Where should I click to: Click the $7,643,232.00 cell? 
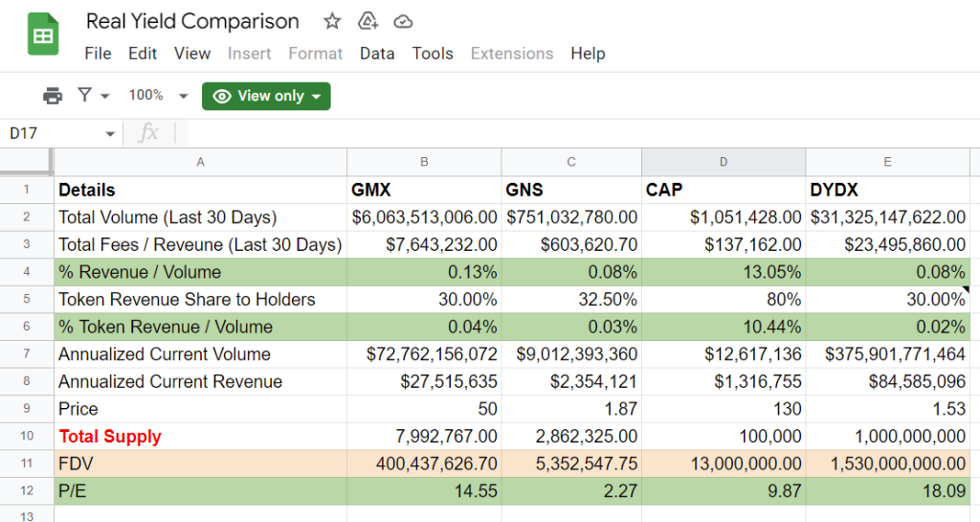[x=424, y=244]
